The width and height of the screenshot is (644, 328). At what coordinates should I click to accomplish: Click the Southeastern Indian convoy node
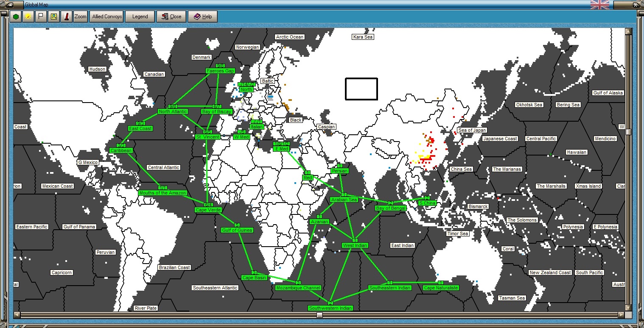[389, 288]
